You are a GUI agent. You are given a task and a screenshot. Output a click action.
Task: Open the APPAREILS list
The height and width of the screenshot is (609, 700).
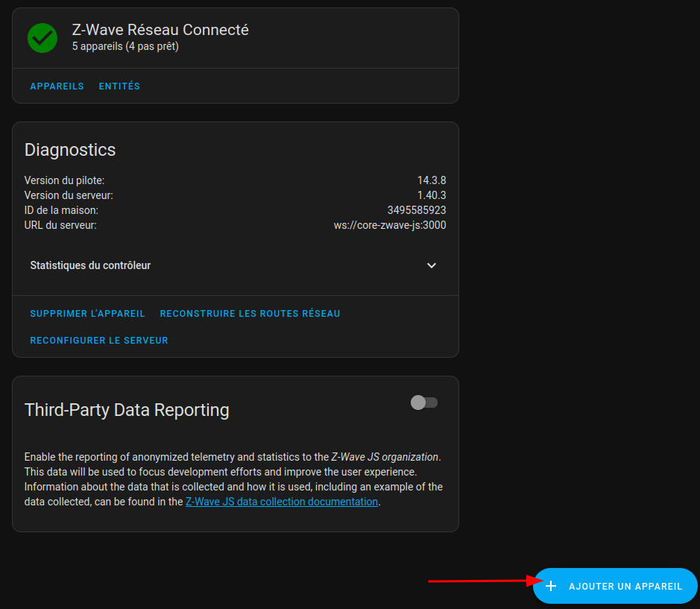tap(57, 86)
